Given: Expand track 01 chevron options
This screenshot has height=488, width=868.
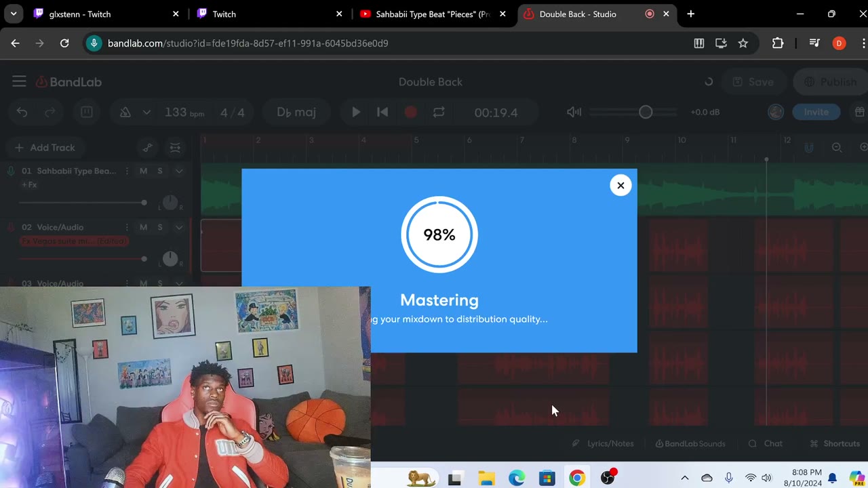Looking at the screenshot, I should tap(179, 171).
